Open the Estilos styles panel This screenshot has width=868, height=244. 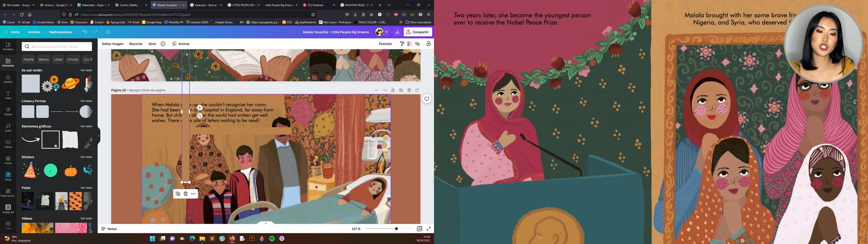click(x=8, y=112)
